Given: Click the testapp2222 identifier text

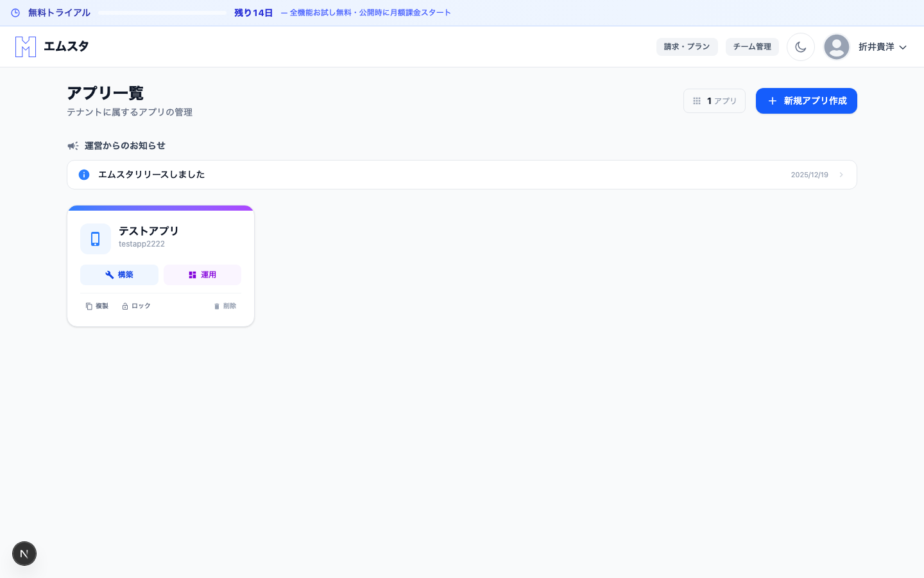Looking at the screenshot, I should (x=142, y=244).
